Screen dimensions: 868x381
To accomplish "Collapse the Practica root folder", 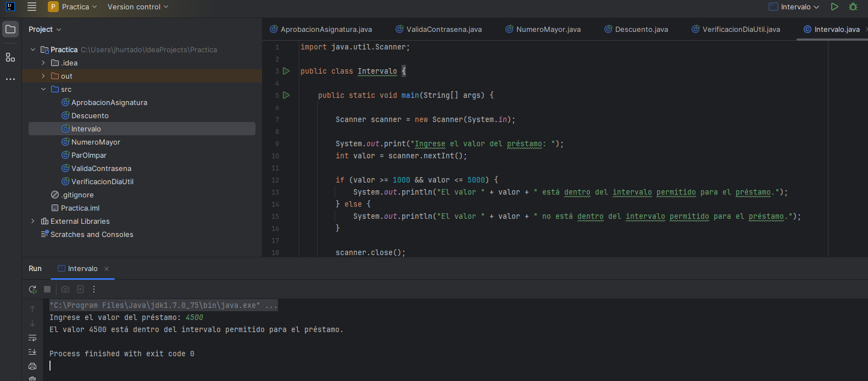I will (33, 49).
